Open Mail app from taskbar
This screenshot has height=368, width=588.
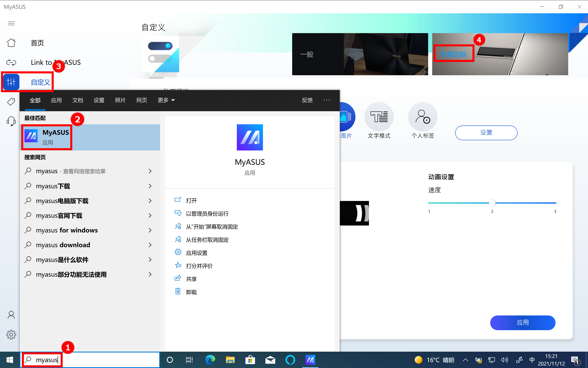[x=270, y=360]
